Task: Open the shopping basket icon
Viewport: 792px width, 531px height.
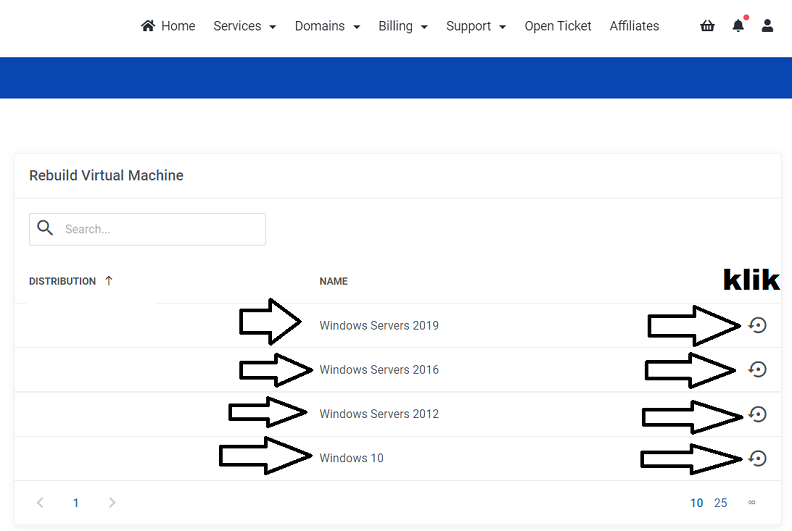Action: pyautogui.click(x=707, y=26)
